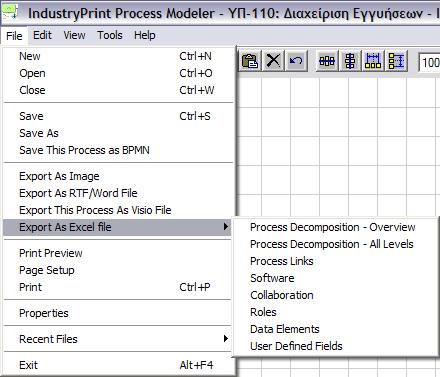The height and width of the screenshot is (377, 440).
Task: Choose Exit from the File menu
Action: [x=117, y=365]
